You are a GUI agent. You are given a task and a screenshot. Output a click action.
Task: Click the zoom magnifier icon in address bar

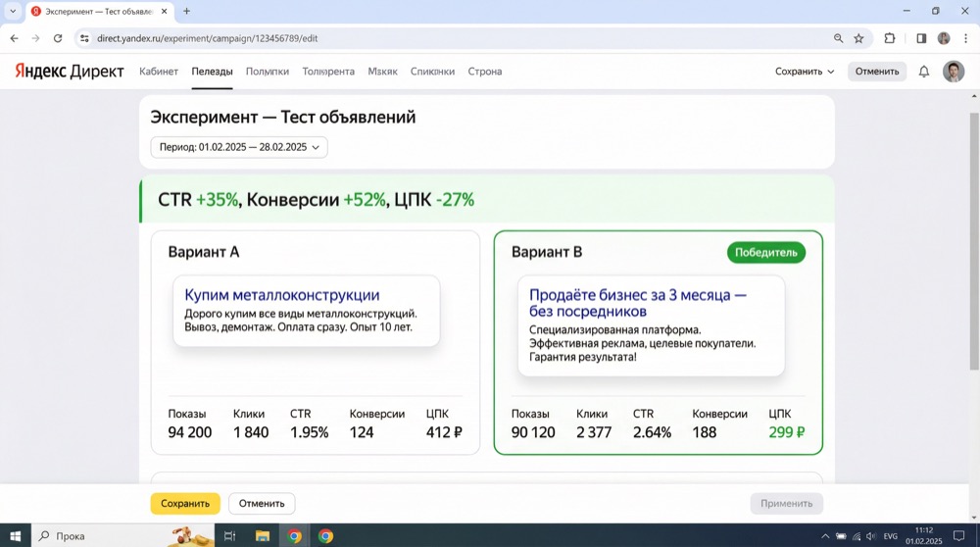pyautogui.click(x=838, y=38)
